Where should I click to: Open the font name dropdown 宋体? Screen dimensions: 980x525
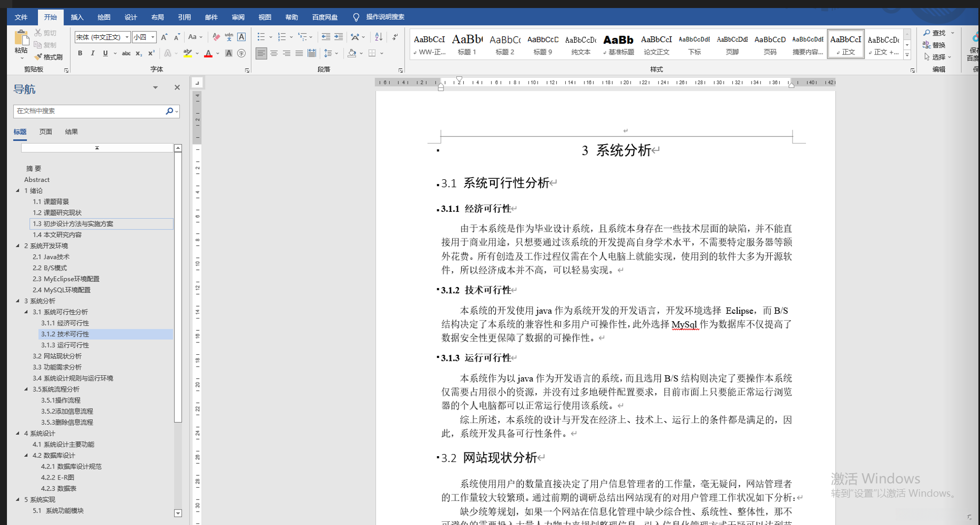point(127,37)
